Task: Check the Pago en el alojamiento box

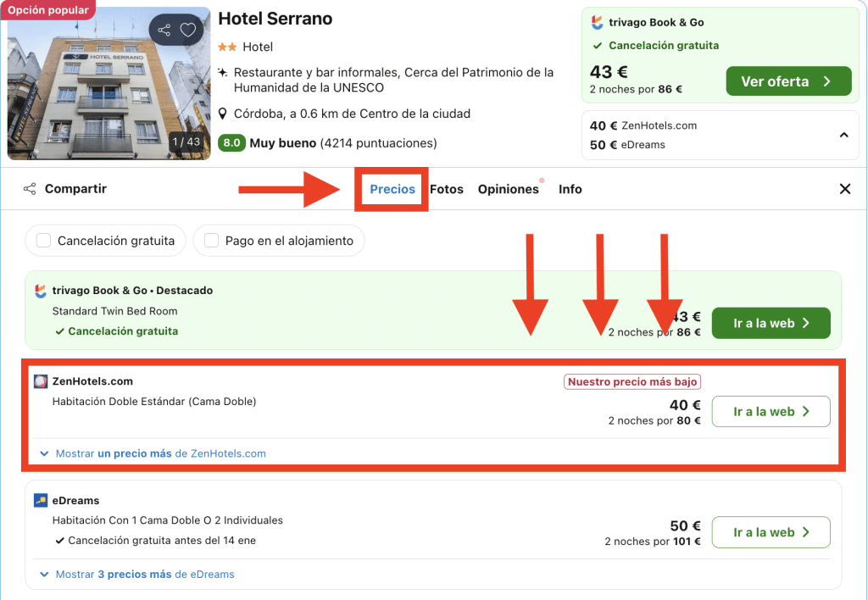Action: click(x=211, y=241)
